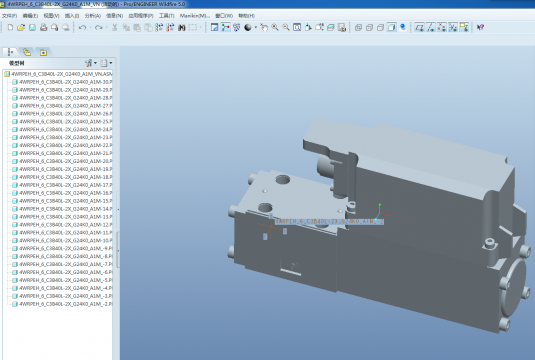Click the Find binoculars icon
The image size is (535, 360).
coord(182,27)
